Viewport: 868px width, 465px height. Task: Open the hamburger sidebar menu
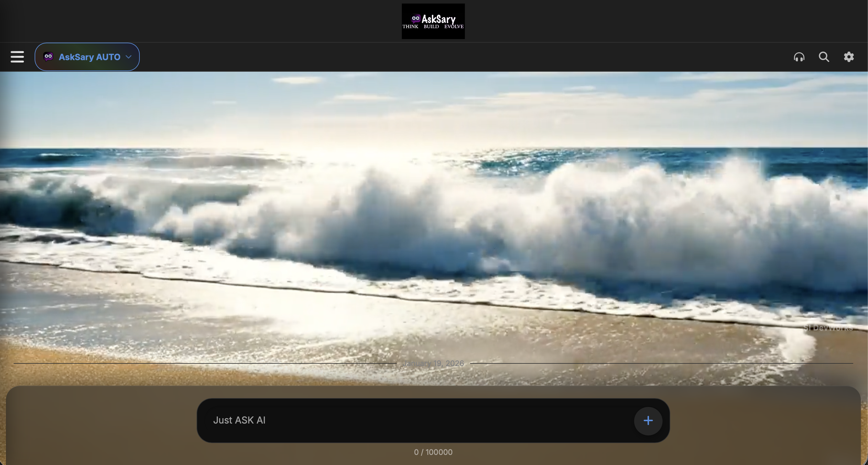pos(17,57)
